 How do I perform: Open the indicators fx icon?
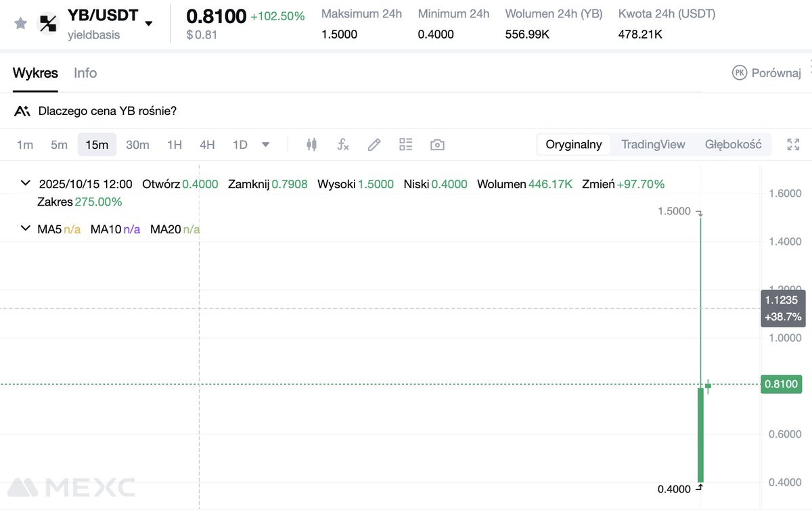click(x=343, y=144)
